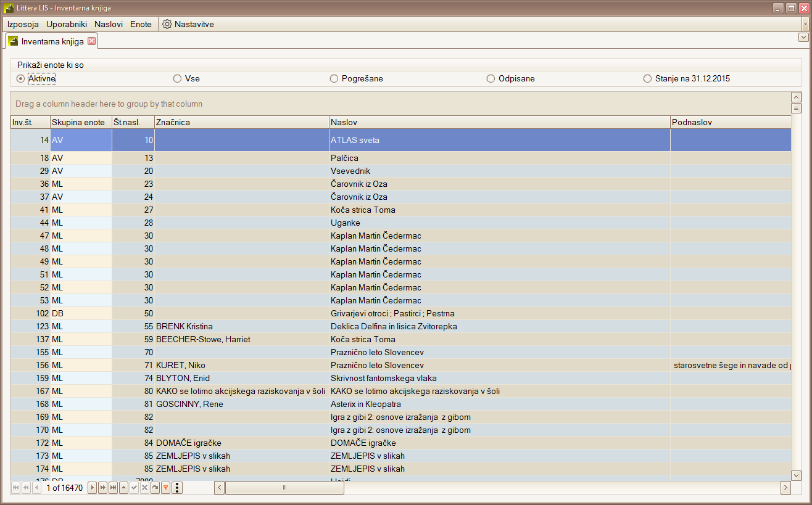Select the ATLAS sveta row

[401, 140]
